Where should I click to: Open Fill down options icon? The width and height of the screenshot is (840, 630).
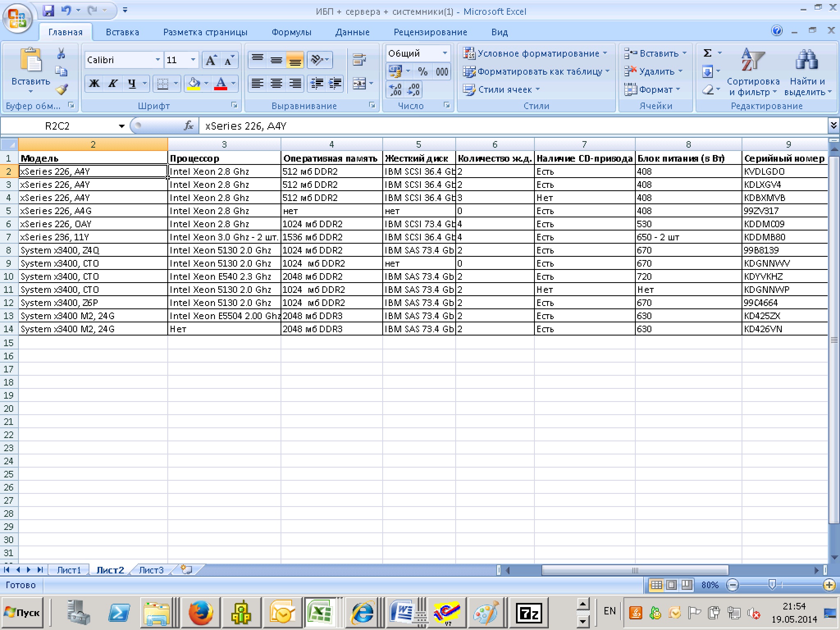(x=708, y=72)
